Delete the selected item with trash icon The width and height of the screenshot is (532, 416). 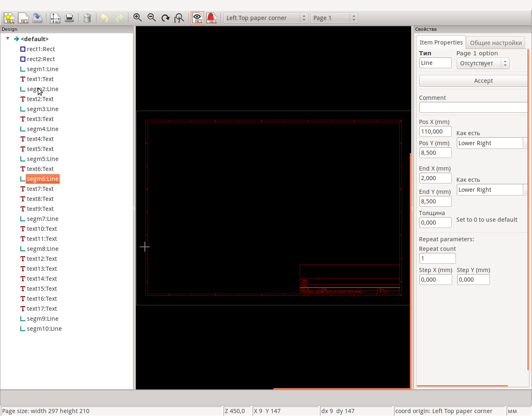coord(87,17)
